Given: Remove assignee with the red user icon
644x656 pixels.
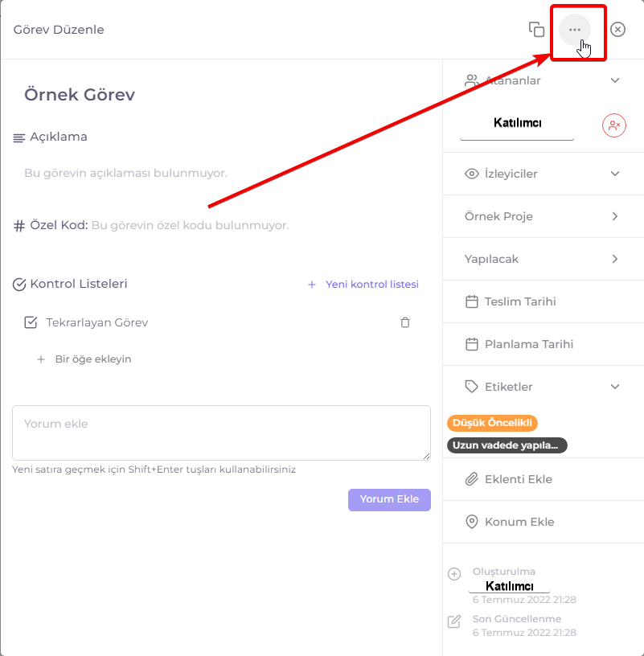Looking at the screenshot, I should pyautogui.click(x=614, y=125).
